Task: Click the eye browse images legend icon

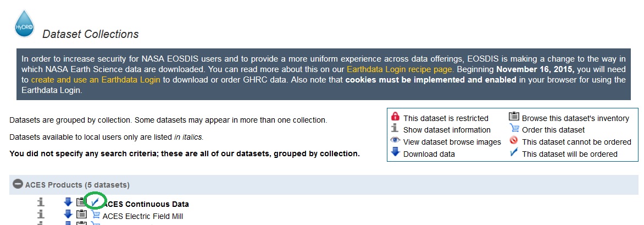Action: coord(395,140)
